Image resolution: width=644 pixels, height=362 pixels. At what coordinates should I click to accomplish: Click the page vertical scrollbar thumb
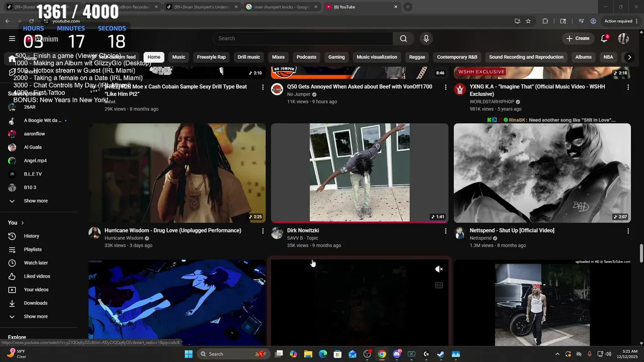641,253
